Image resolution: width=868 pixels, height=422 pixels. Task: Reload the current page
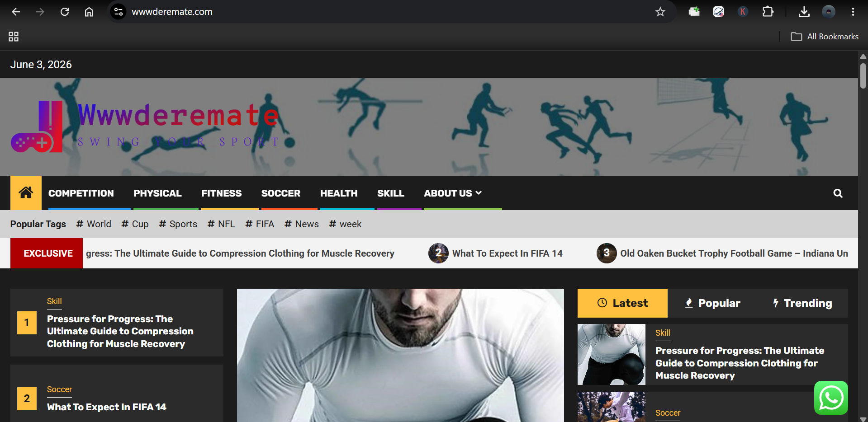pos(65,12)
